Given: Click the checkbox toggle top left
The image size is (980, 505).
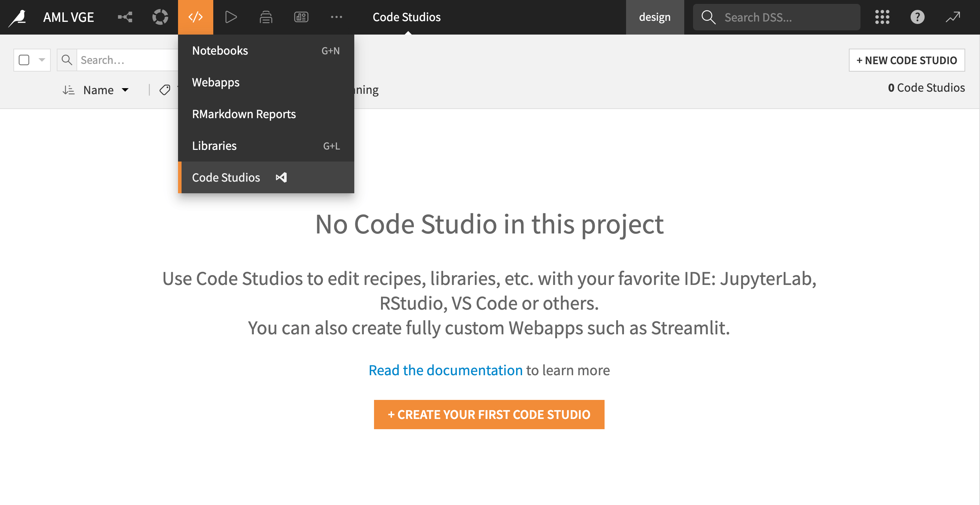Looking at the screenshot, I should [24, 60].
